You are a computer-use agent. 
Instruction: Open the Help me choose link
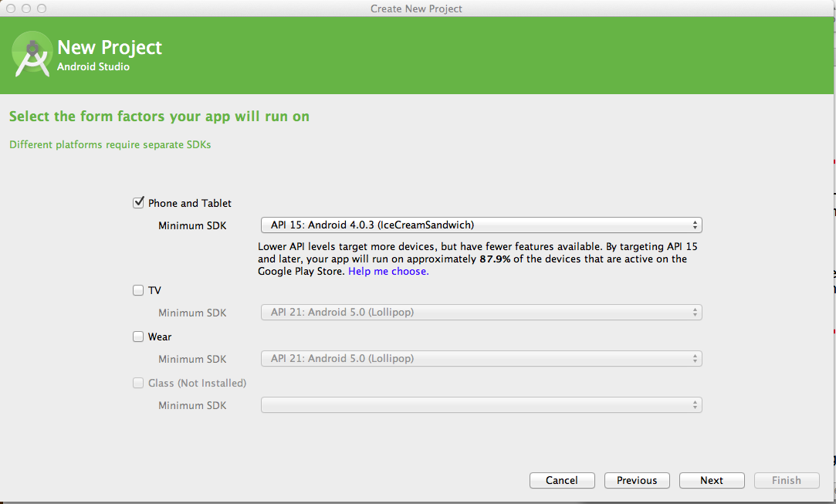(x=388, y=272)
